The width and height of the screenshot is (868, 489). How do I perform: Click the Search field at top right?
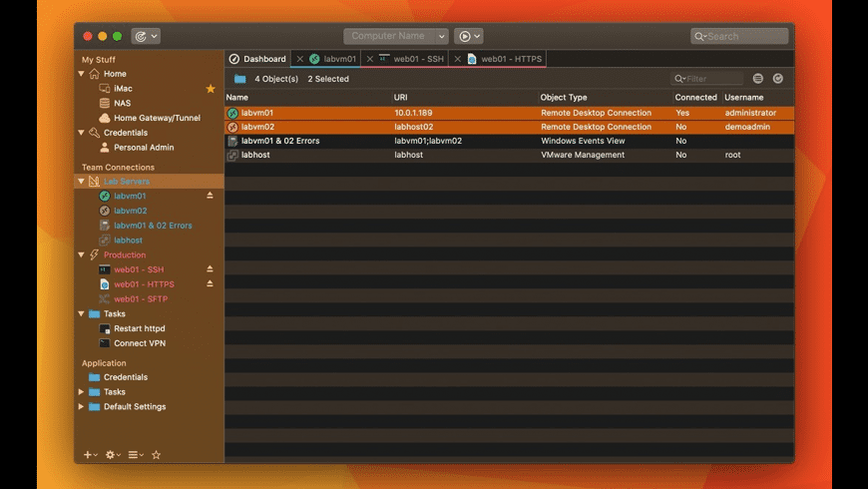[739, 36]
